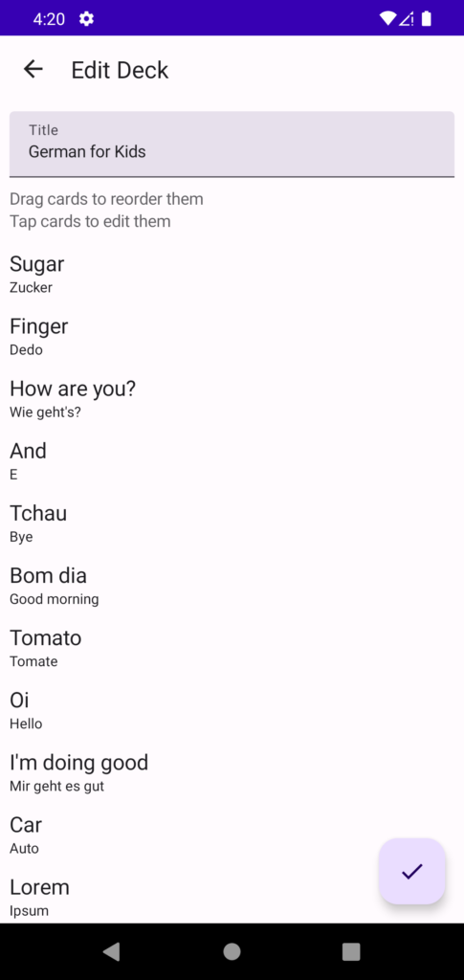Edit the I'm doing good card
464x980 pixels.
[232, 773]
